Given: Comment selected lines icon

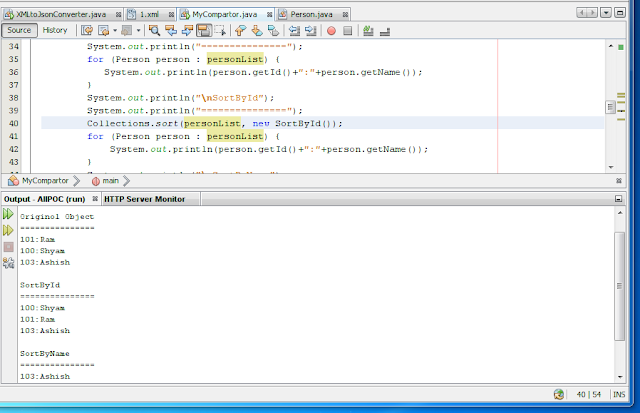Looking at the screenshot, I should pyautogui.click(x=368, y=31).
